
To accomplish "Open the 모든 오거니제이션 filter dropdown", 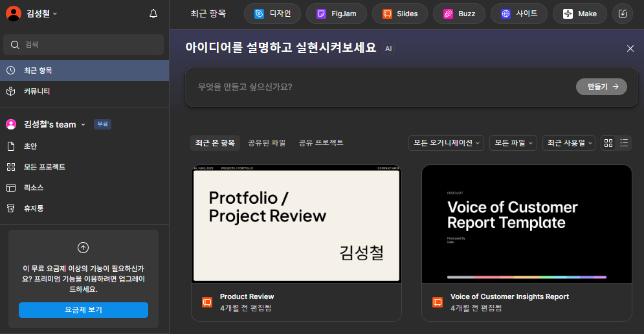I will [446, 143].
